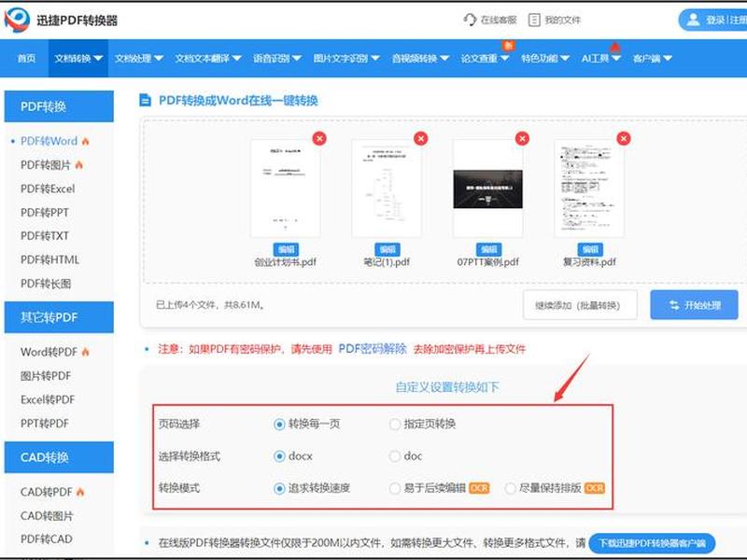The width and height of the screenshot is (747, 560).
Task: Select 易于后续编辑 conversion mode
Action: (394, 488)
